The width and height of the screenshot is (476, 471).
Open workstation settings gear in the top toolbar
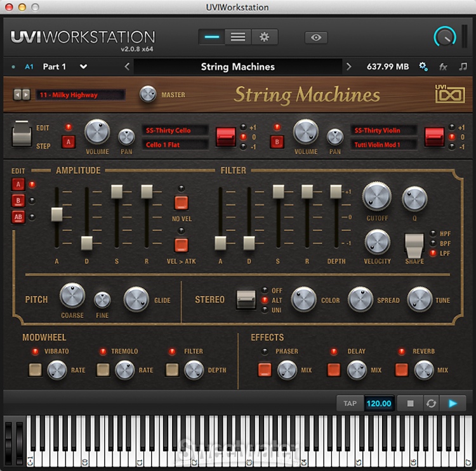(x=264, y=37)
